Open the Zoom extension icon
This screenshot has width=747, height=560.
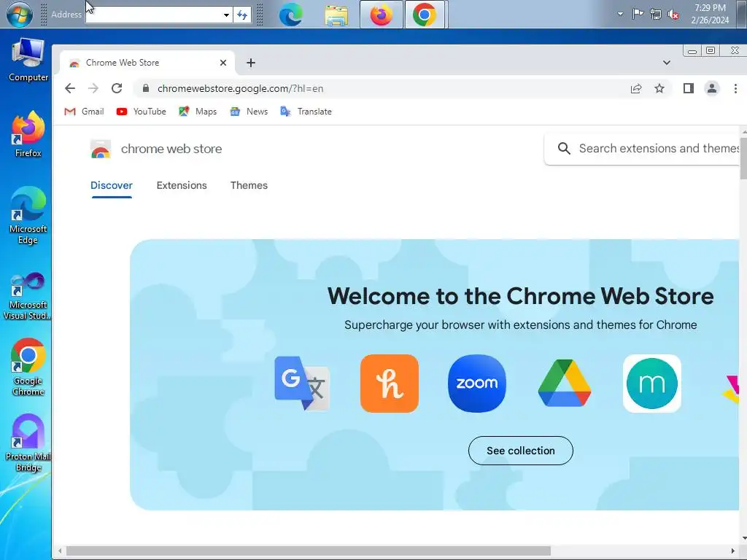[x=477, y=384]
